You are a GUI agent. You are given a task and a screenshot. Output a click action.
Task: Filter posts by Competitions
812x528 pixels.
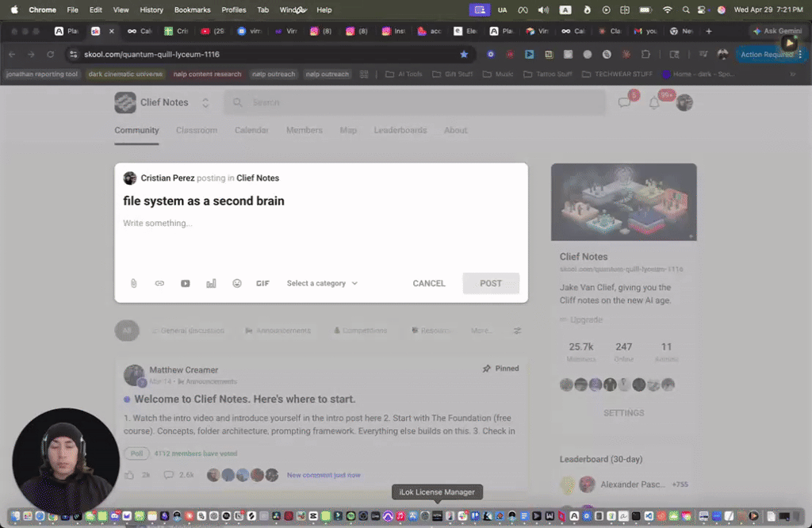tap(361, 331)
